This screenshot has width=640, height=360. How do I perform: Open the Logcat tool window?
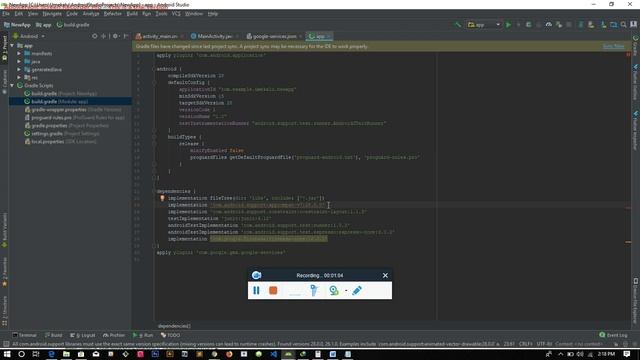coord(83,335)
